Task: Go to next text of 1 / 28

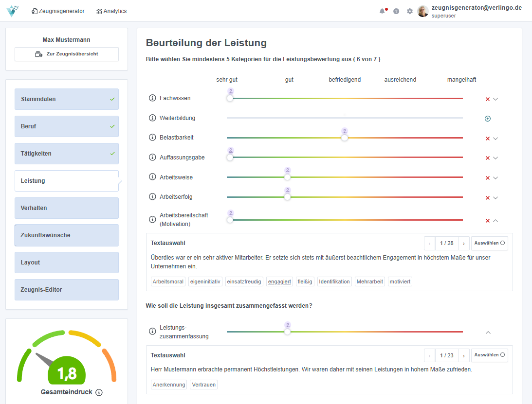Action: pyautogui.click(x=464, y=244)
